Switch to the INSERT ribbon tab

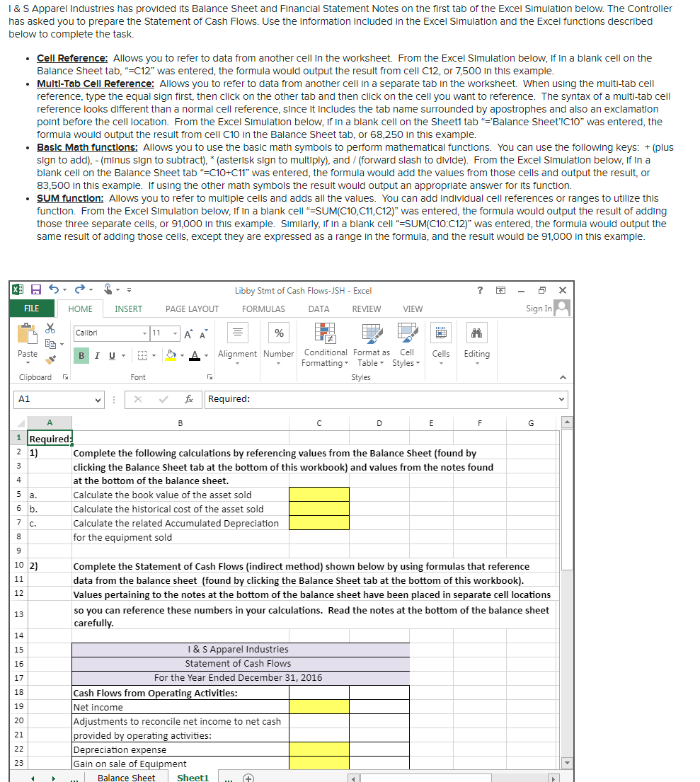tap(128, 309)
